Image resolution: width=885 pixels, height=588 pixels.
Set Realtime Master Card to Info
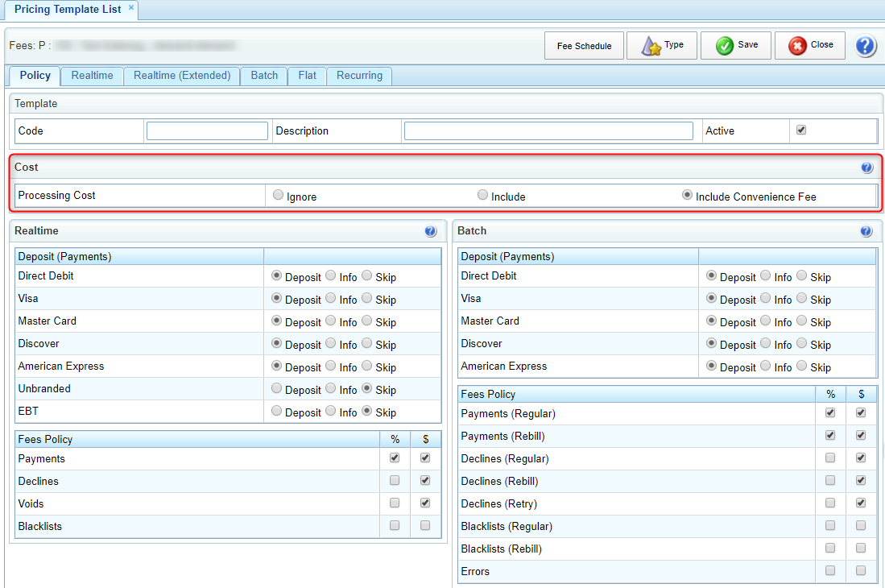pyautogui.click(x=331, y=321)
